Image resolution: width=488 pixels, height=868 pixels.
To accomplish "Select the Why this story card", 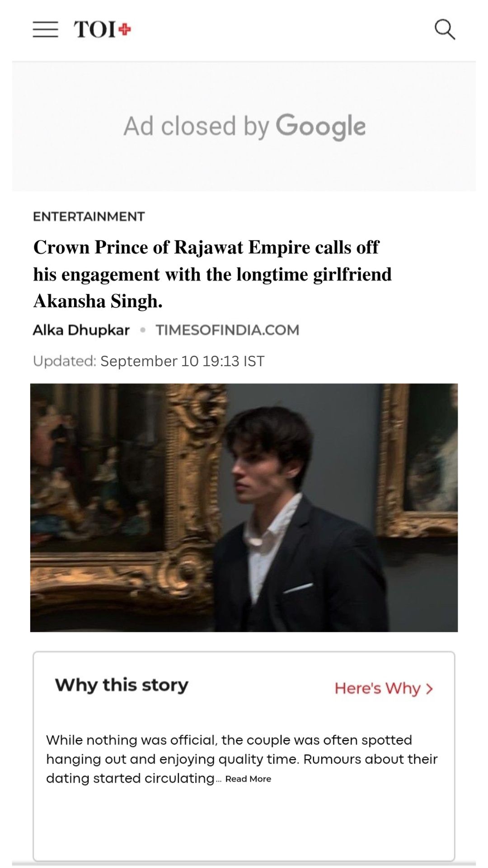I will pyautogui.click(x=244, y=756).
